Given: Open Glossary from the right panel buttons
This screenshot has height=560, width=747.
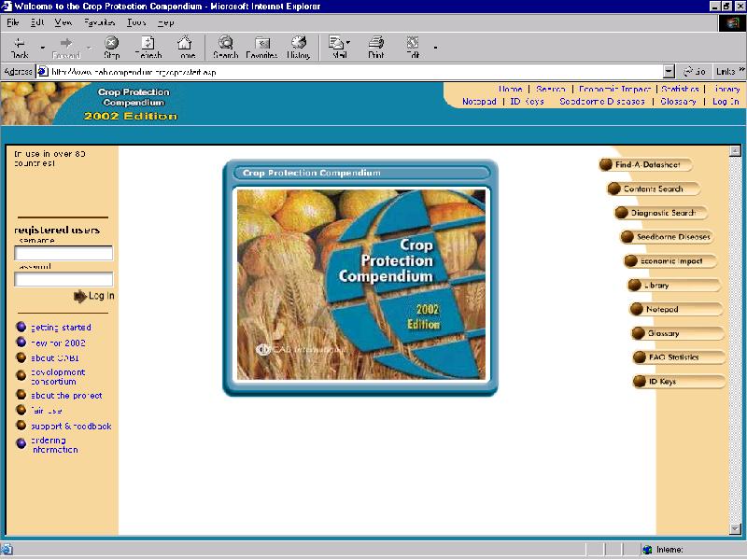Looking at the screenshot, I should [678, 333].
